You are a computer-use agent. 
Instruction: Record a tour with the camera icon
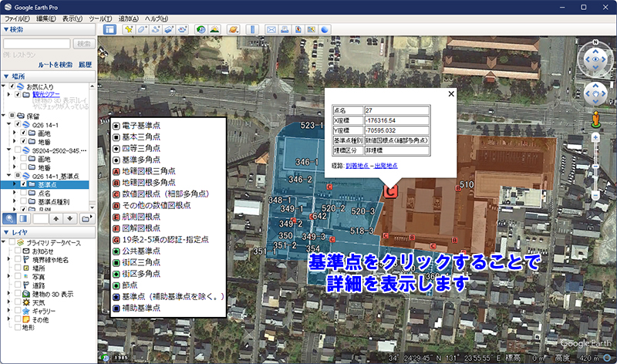[x=182, y=29]
